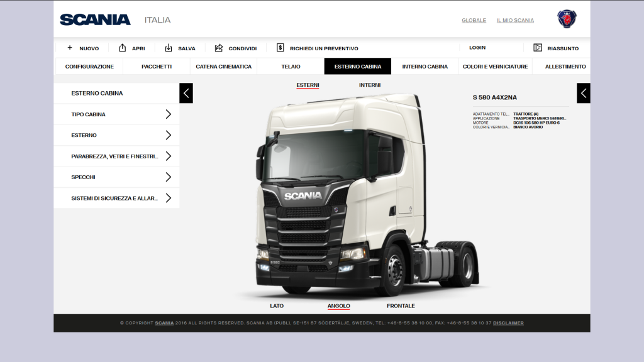The image size is (644, 362).
Task: Click the Salva label
Action: 186,48
